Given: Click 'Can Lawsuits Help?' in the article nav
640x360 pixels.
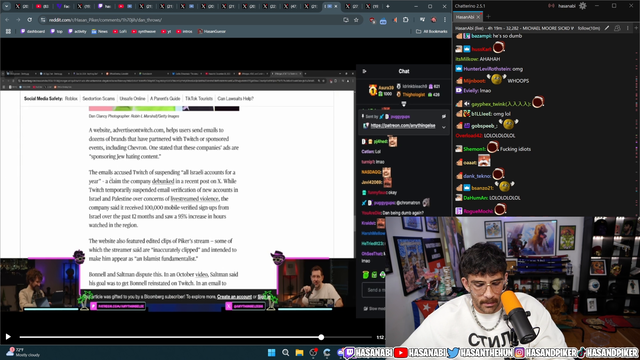Looking at the screenshot, I should point(235,98).
